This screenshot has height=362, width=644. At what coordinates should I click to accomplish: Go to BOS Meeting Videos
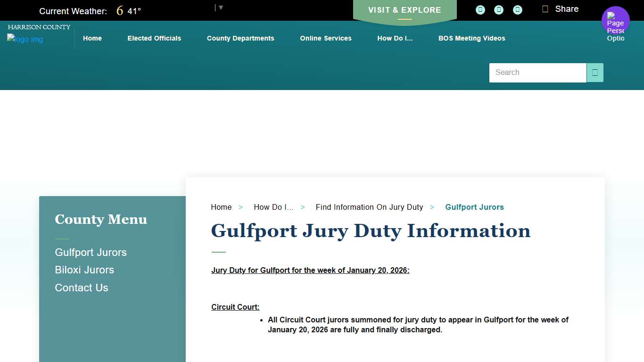tap(471, 38)
